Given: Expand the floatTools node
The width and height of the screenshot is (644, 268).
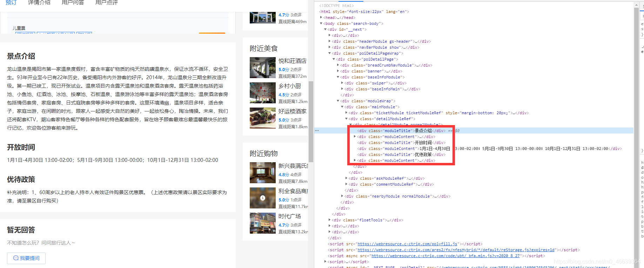Looking at the screenshot, I should pos(329,220).
